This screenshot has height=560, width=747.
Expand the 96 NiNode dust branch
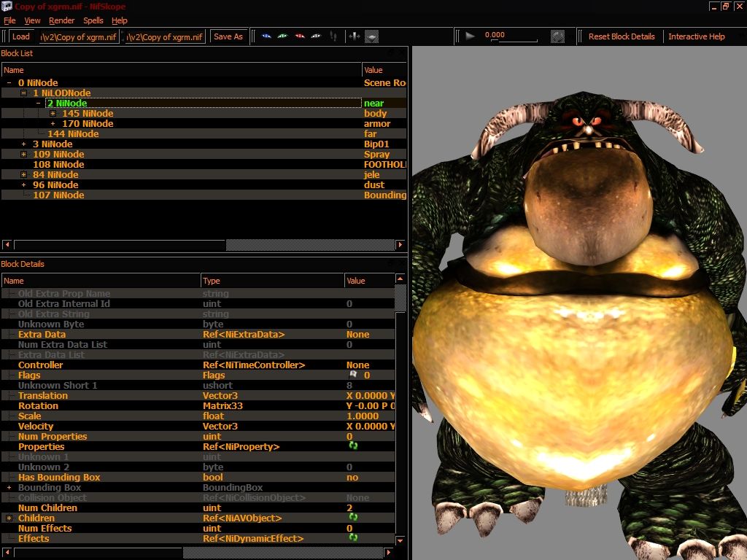pos(23,185)
